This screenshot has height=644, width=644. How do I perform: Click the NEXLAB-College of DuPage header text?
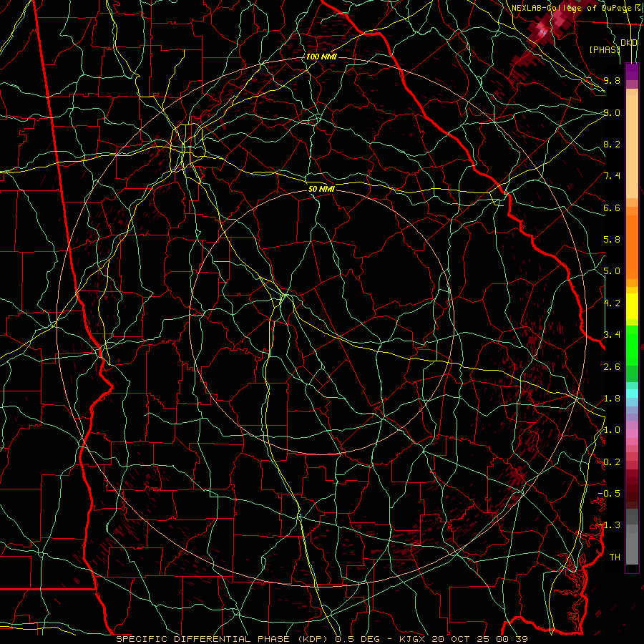(x=573, y=8)
